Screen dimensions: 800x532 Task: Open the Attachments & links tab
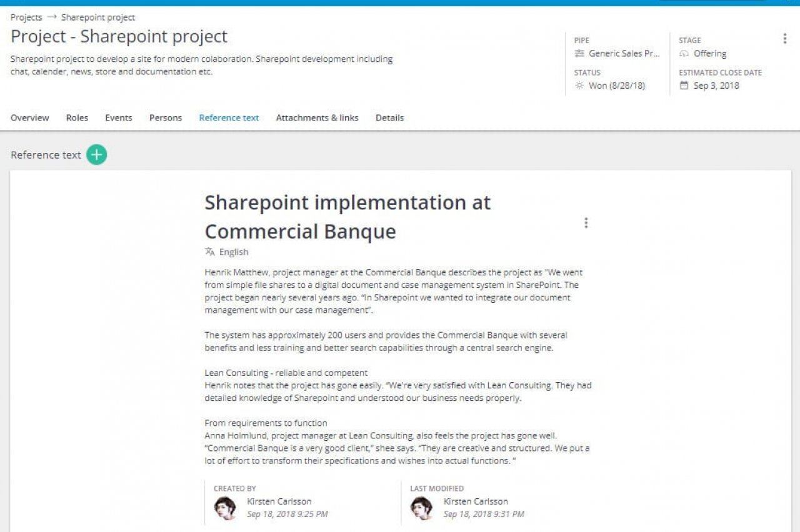tap(317, 118)
